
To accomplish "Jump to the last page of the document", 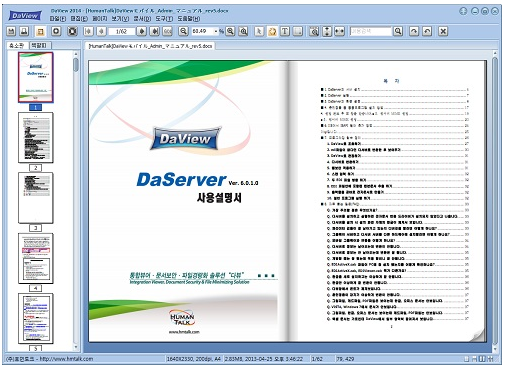I will (155, 31).
